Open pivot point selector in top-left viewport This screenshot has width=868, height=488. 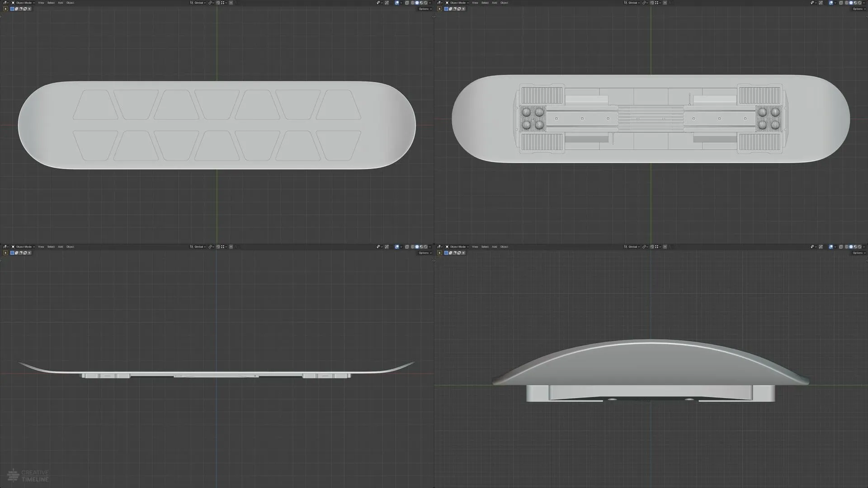pyautogui.click(x=211, y=3)
